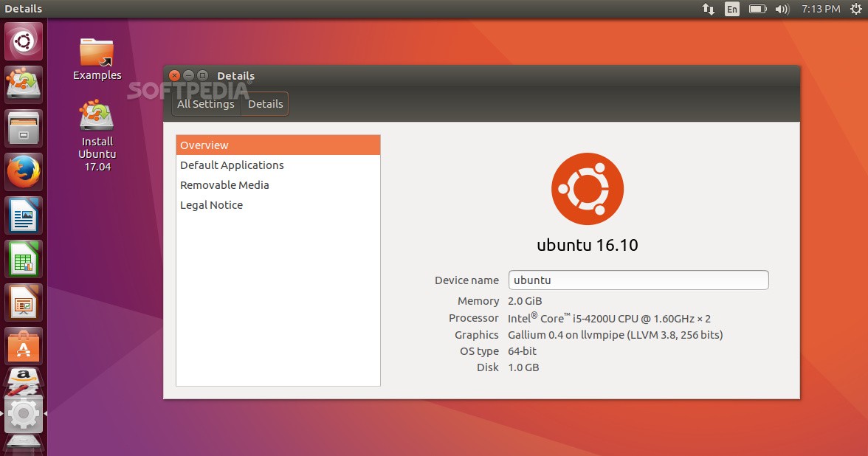Viewport: 868px width, 456px height.
Task: Launch Install Ubuntu from the dock
Action: coord(24,85)
